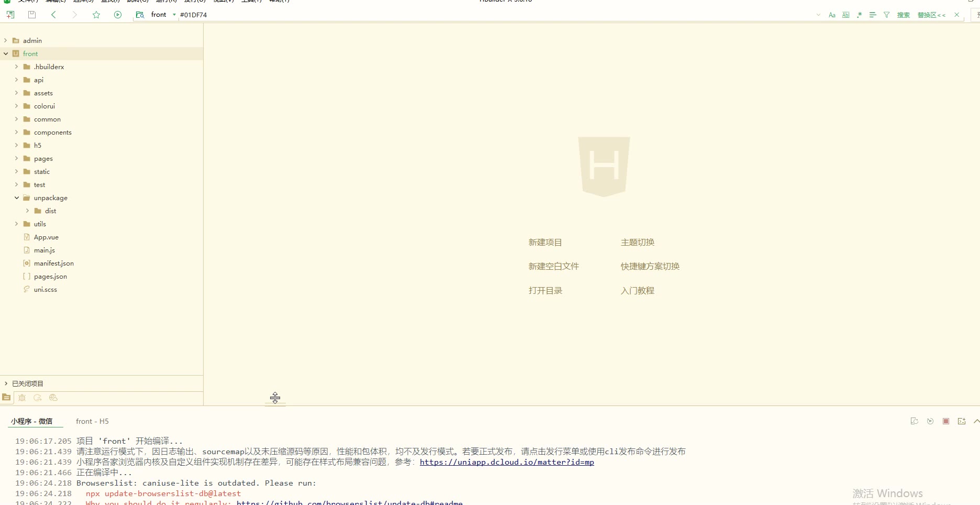Click the 入门教程 link
Screen dimensions: 980x505
click(638, 290)
